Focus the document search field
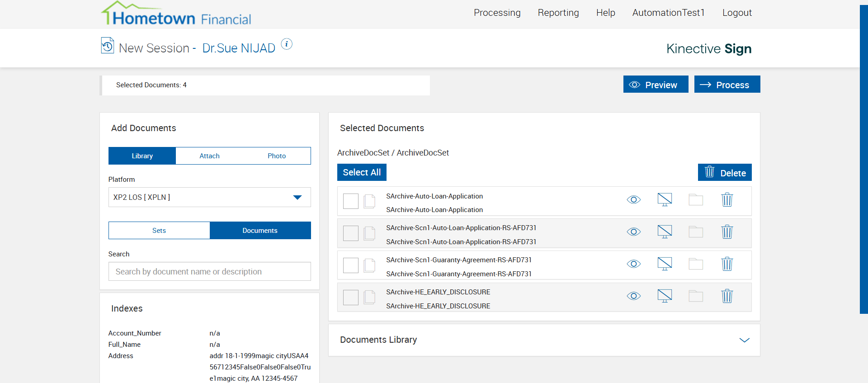 tap(210, 271)
